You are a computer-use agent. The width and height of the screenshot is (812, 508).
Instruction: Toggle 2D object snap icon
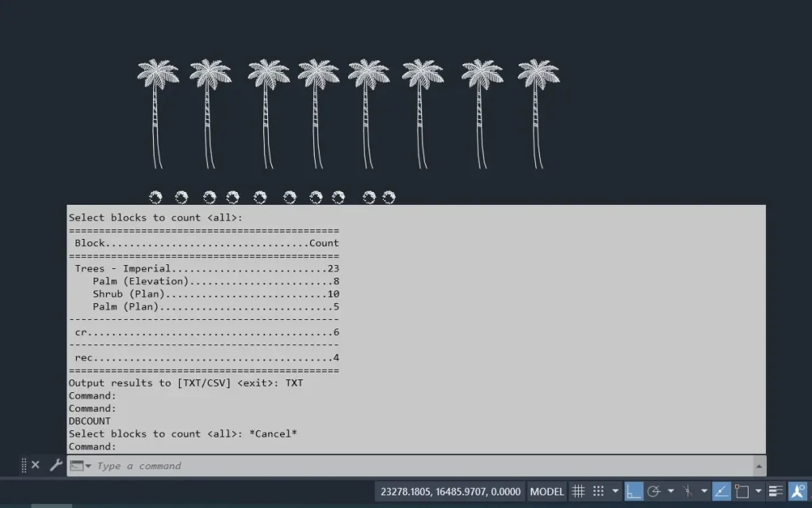(x=741, y=491)
